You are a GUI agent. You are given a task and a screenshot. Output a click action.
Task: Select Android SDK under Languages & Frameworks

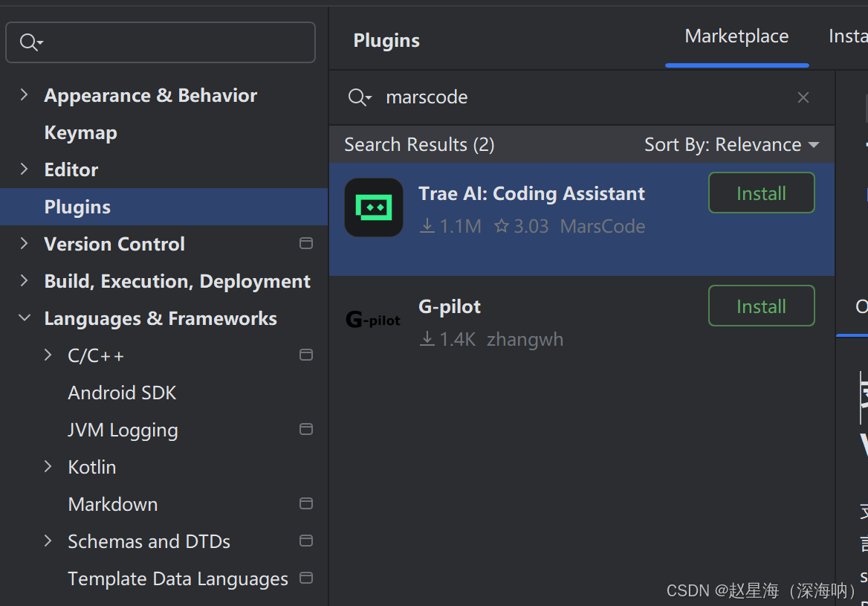click(121, 392)
